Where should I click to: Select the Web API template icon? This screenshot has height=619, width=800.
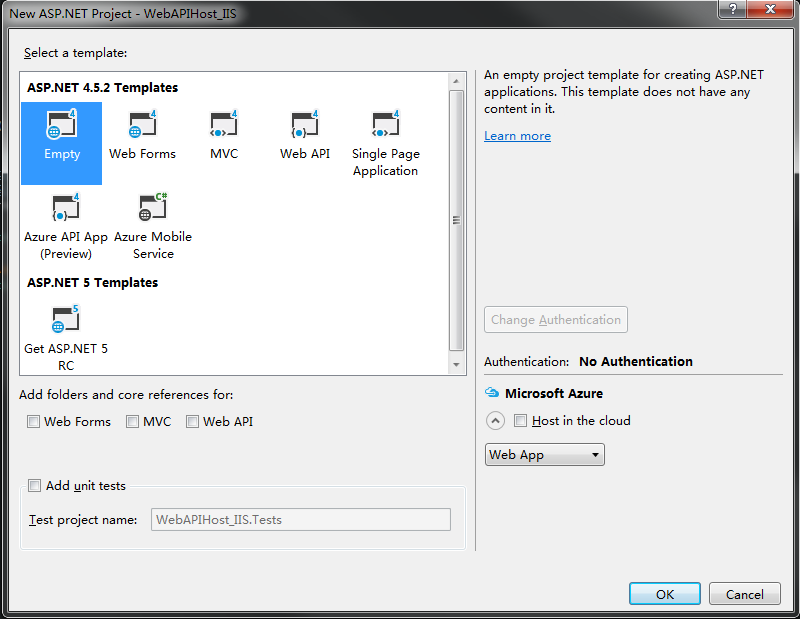305,124
